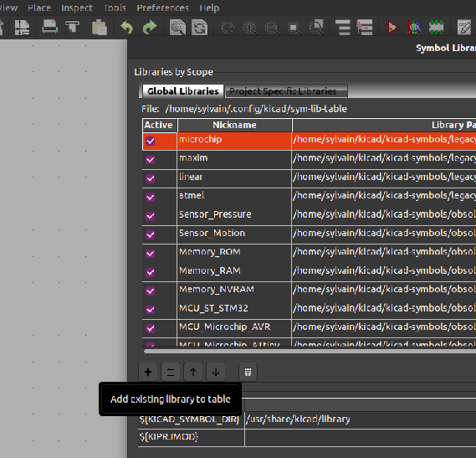Click the horizontal scrollbar under library table

click(x=310, y=352)
